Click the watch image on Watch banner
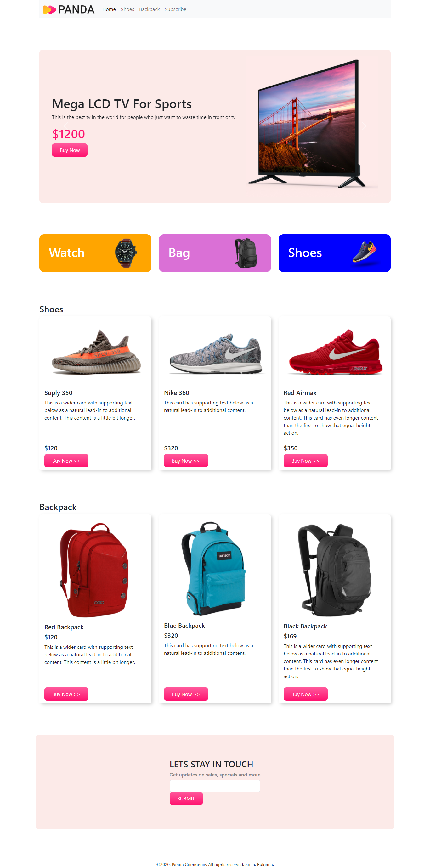 click(126, 253)
